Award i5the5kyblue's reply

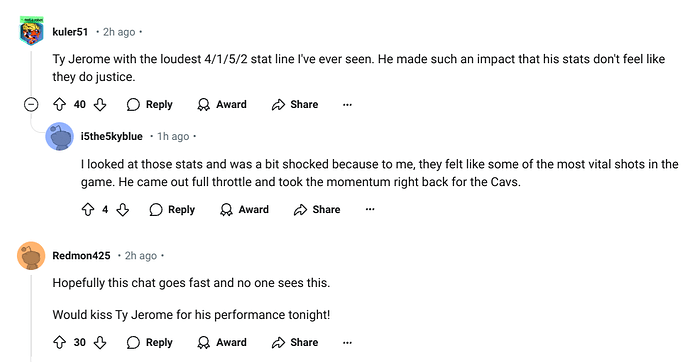pos(244,210)
